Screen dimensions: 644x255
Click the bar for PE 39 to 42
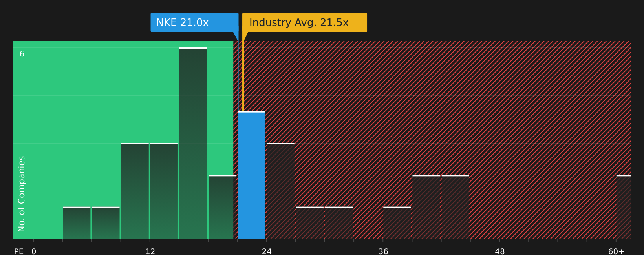[426, 207]
